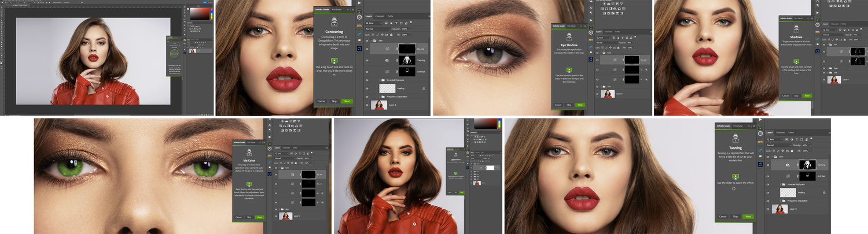Open Channels tab in Contouring screenshot
868x234 pixels.
click(380, 16)
